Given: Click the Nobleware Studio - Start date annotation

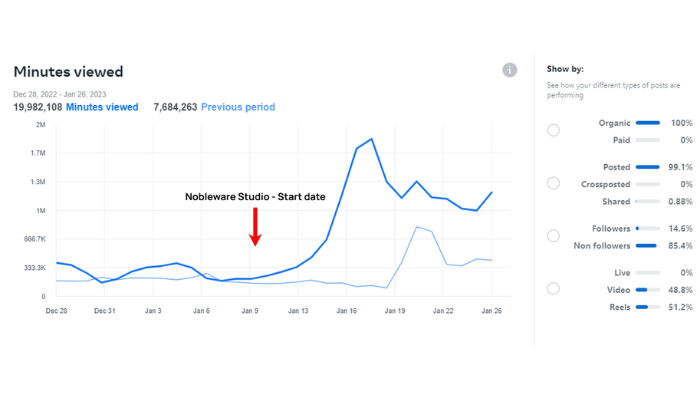Looking at the screenshot, I should 255,197.
